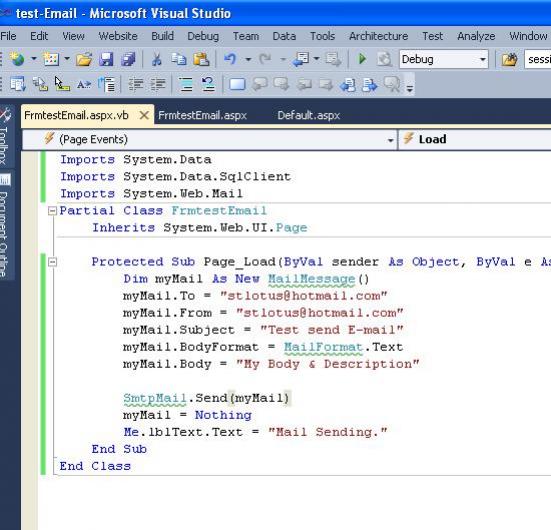Open the Edit menu
The width and height of the screenshot is (551, 530).
39,36
